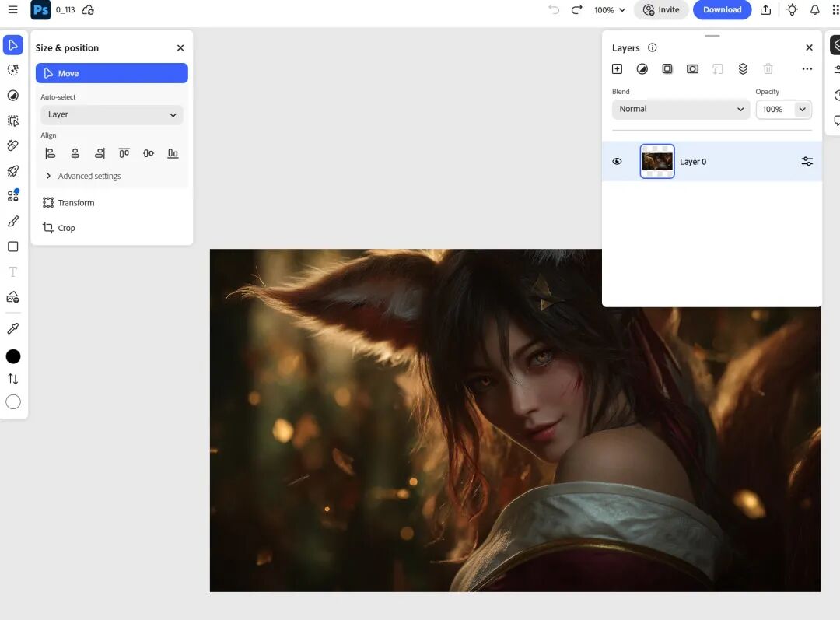Open the Blend mode dropdown

tap(680, 109)
